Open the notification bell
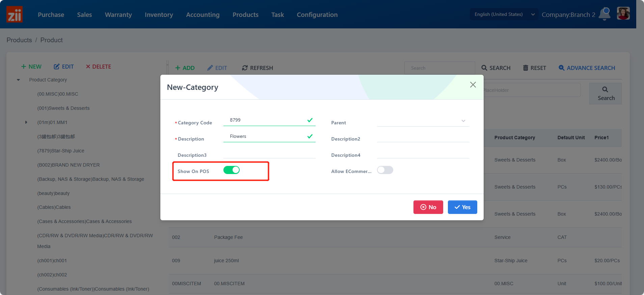This screenshot has height=295, width=644. (605, 14)
